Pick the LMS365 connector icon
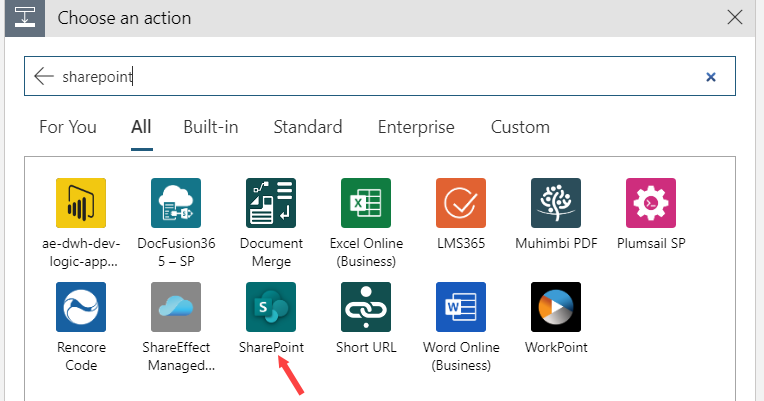The width and height of the screenshot is (764, 401). [x=461, y=203]
